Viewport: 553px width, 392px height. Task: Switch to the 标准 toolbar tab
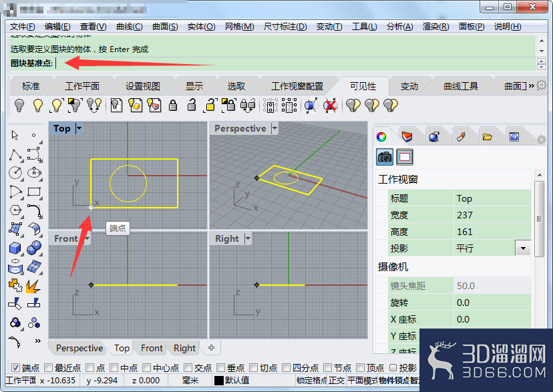tap(31, 86)
